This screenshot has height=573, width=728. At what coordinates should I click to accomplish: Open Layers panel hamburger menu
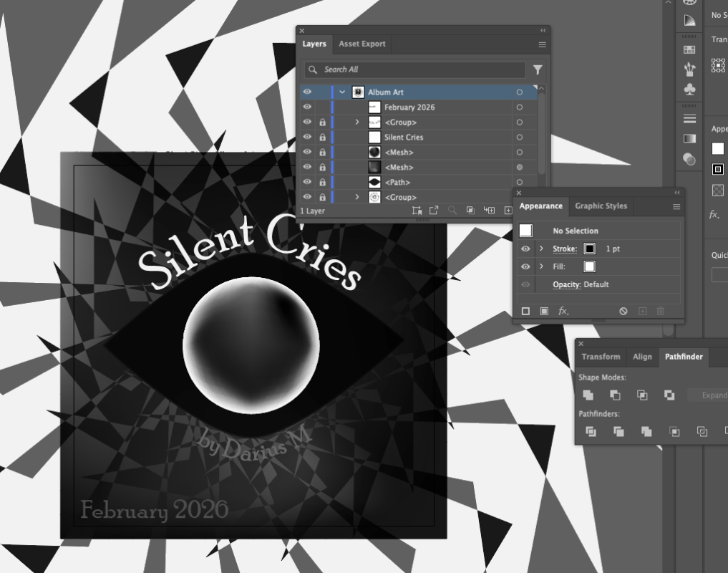tap(543, 44)
